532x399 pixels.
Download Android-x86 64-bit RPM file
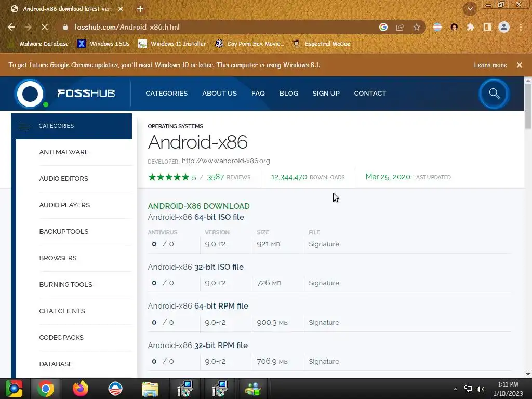point(198,306)
